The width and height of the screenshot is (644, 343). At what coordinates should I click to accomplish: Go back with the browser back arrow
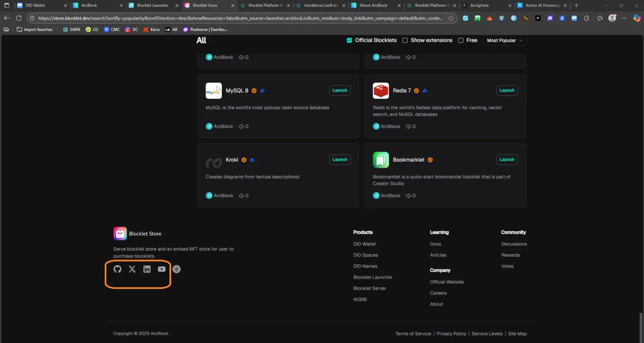click(6, 18)
